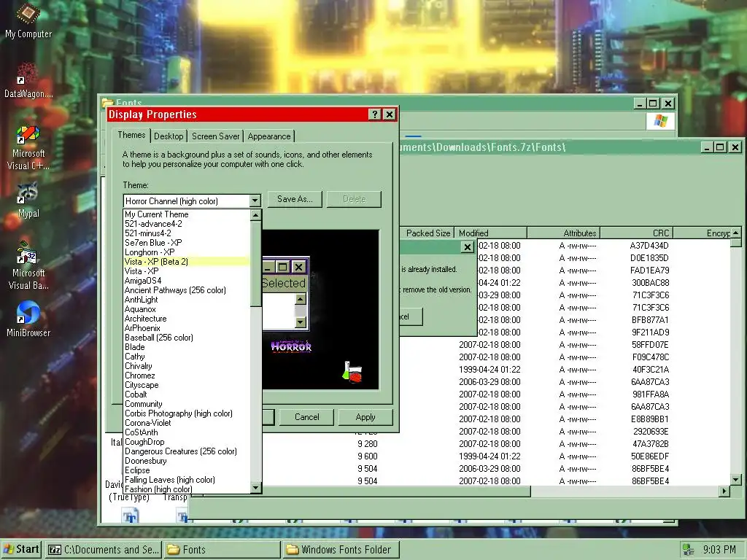Collapse the Theme combo box dropdown arrow
Viewport: 747px width, 560px height.
point(255,201)
